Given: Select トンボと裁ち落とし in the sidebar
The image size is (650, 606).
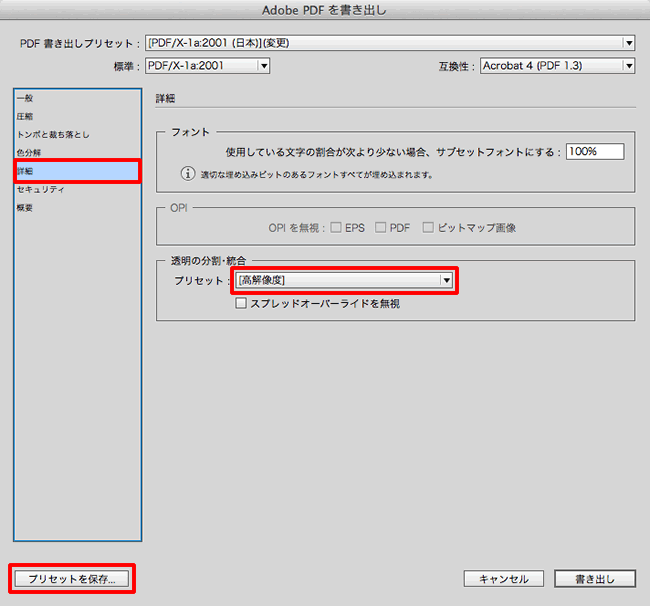Looking at the screenshot, I should (78, 135).
